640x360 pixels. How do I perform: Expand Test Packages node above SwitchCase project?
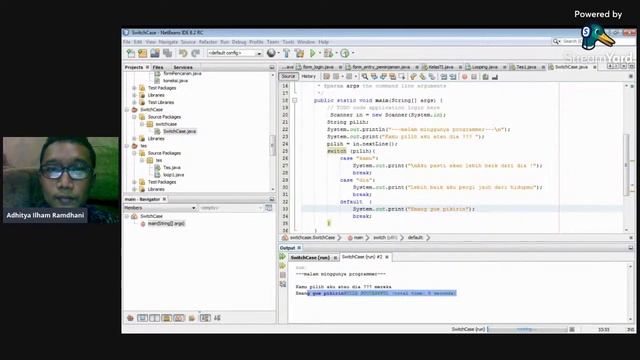tap(134, 88)
